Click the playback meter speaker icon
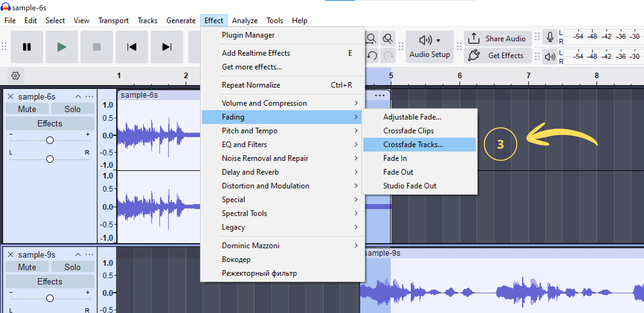 tap(550, 57)
